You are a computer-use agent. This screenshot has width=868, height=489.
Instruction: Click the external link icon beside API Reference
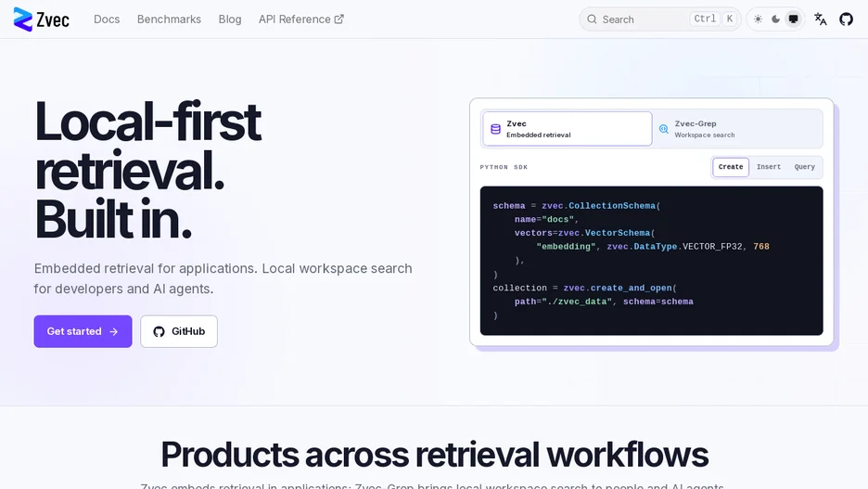(338, 19)
